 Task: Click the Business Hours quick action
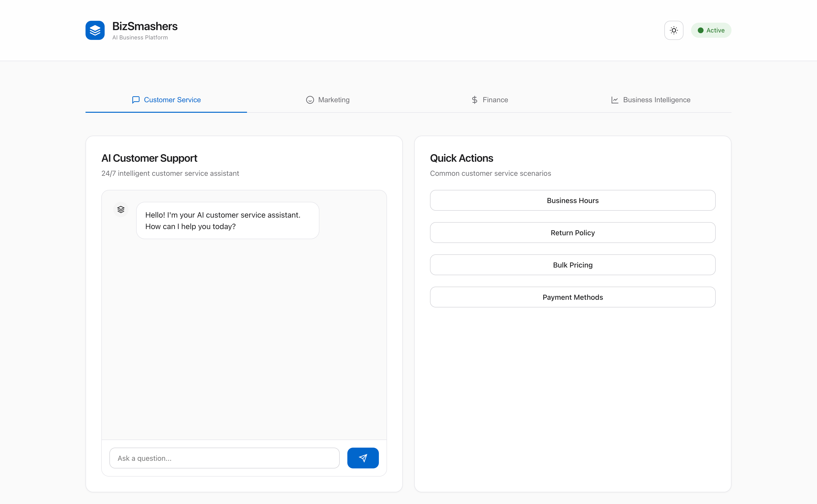click(x=572, y=200)
